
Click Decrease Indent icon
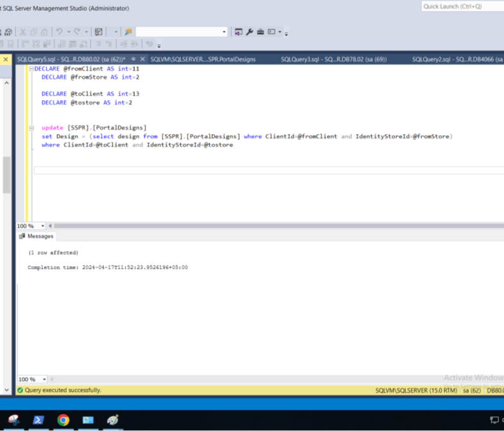coord(124,44)
